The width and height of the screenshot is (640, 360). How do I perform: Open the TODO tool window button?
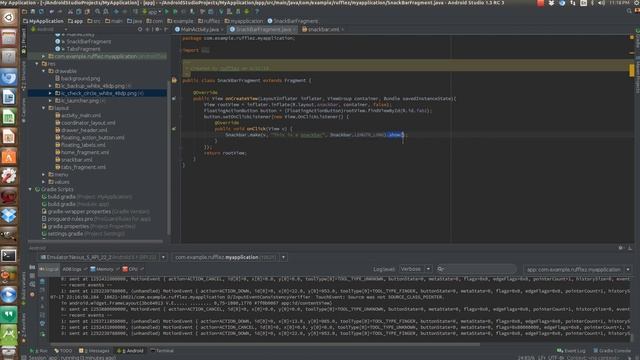[x=63, y=351]
